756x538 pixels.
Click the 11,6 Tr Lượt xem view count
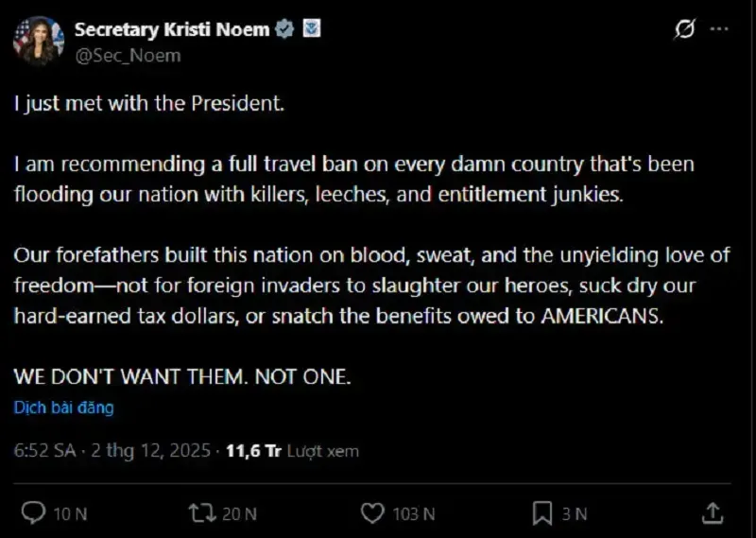point(293,451)
